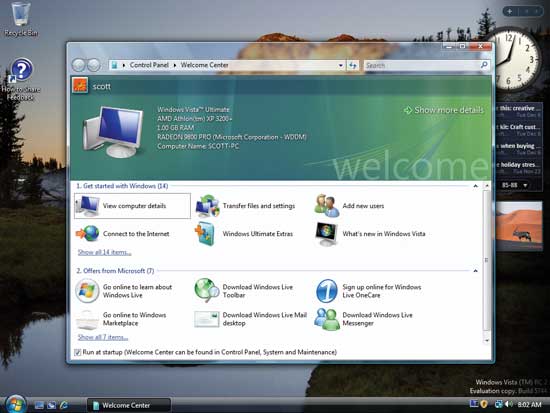
Task: Click Download Windows Live Messenger text
Action: click(377, 319)
